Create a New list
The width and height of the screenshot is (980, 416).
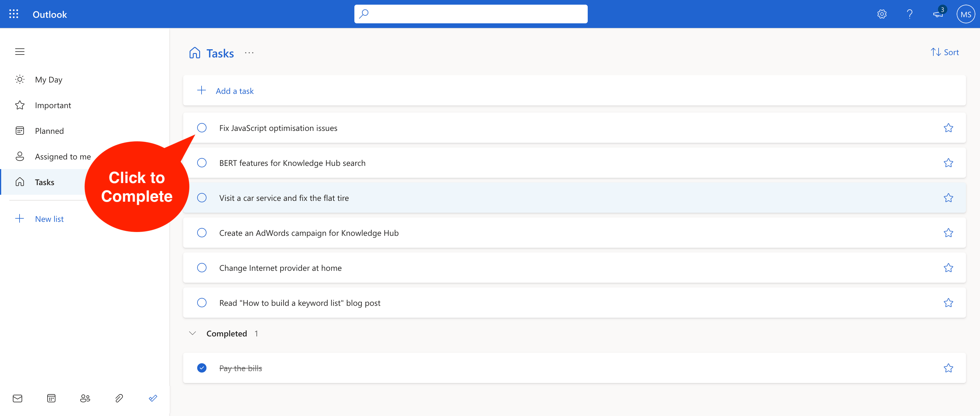[49, 219]
